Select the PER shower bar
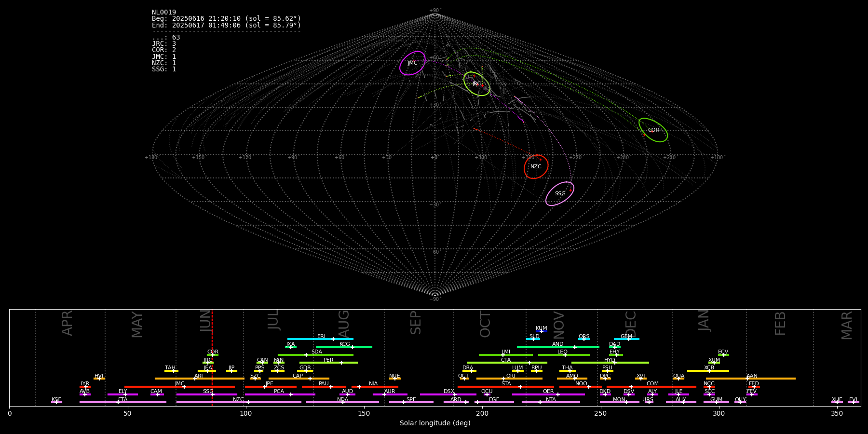This screenshot has width=868, height=434. click(328, 363)
